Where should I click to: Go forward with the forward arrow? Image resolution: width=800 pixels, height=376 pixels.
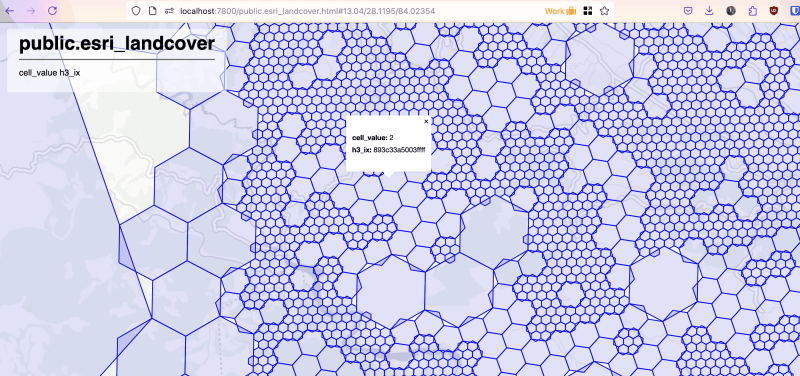(31, 11)
